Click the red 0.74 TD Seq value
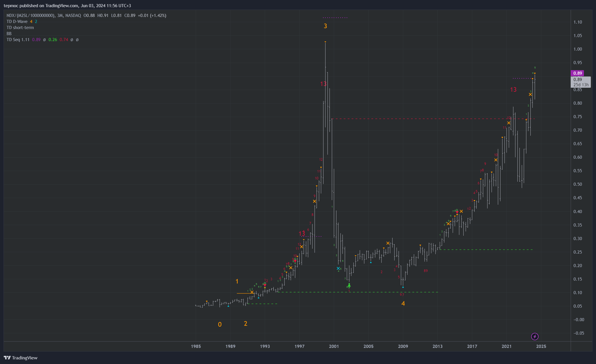 [x=64, y=40]
